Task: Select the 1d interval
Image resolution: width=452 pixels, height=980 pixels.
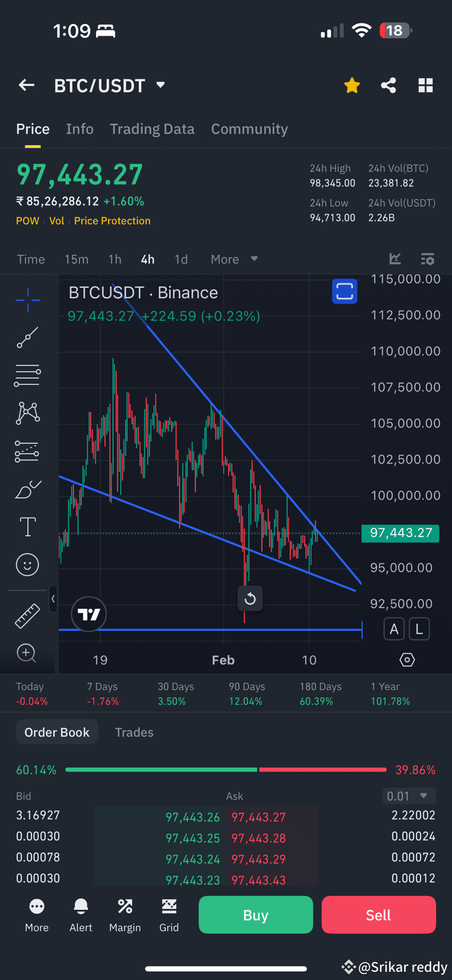Action: click(x=181, y=259)
